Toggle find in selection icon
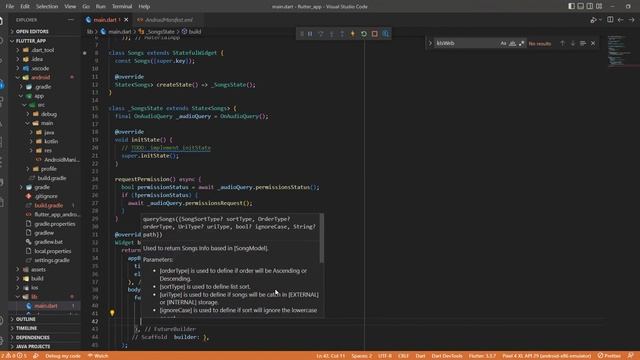Screen dimensions: 640x360 583,43
